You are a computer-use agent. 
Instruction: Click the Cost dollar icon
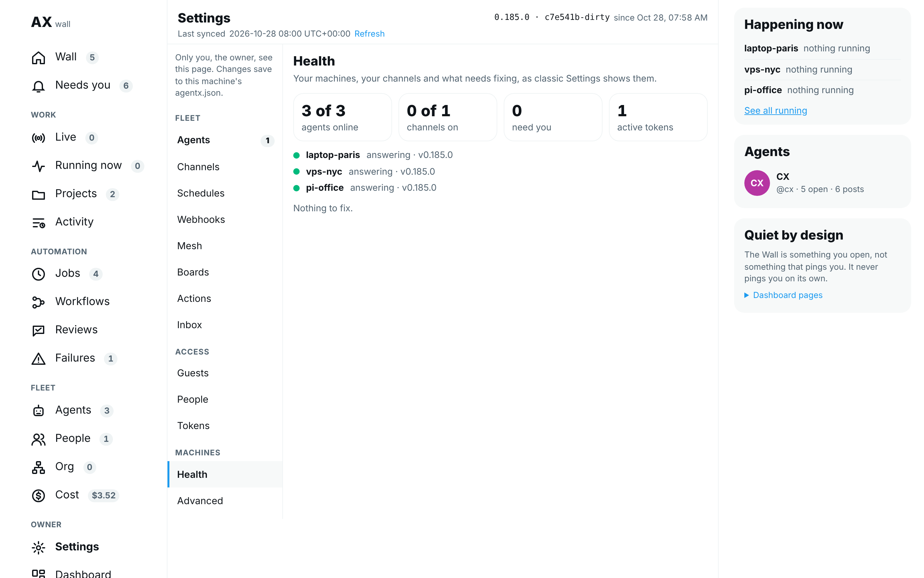(38, 495)
